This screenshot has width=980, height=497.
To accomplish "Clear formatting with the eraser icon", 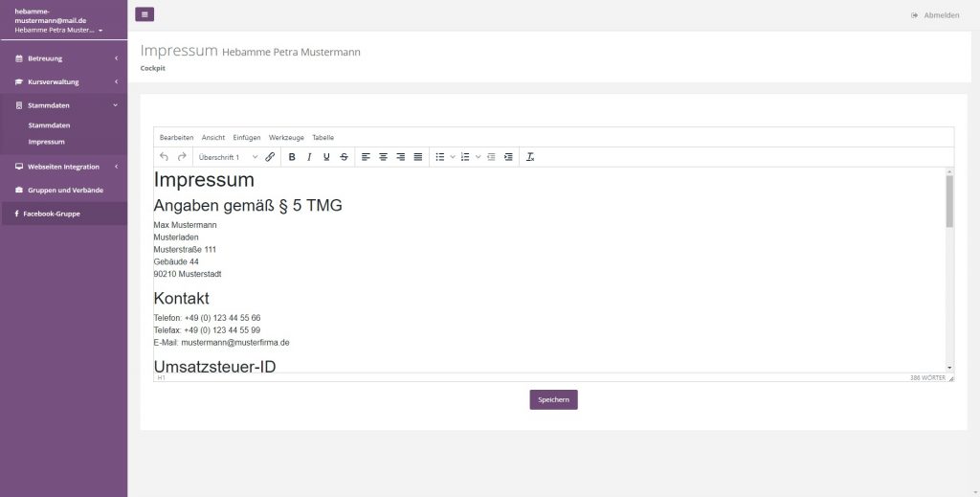I will (x=530, y=157).
